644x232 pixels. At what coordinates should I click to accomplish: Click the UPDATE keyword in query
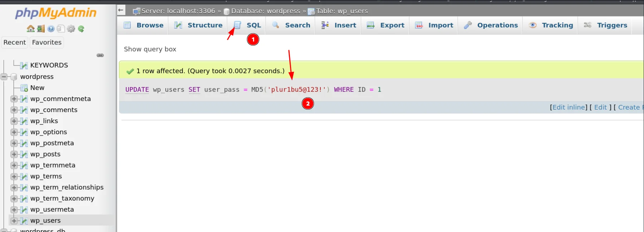pyautogui.click(x=137, y=90)
